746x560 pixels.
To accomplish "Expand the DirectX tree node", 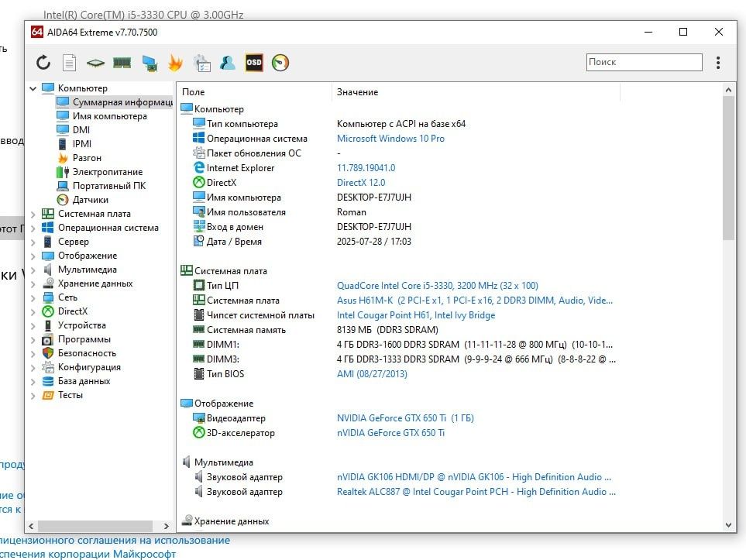I will [x=33, y=311].
